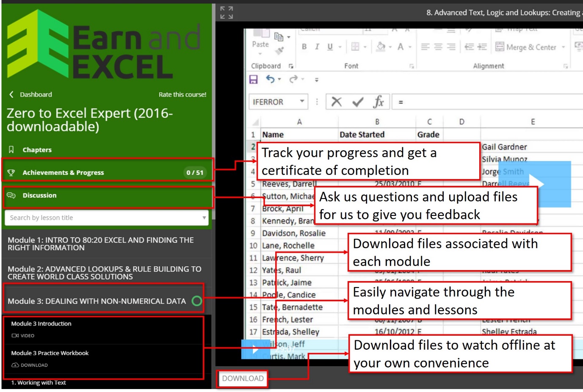Click the Paste clipboard icon in Excel
The height and width of the screenshot is (392, 583).
tap(261, 33)
